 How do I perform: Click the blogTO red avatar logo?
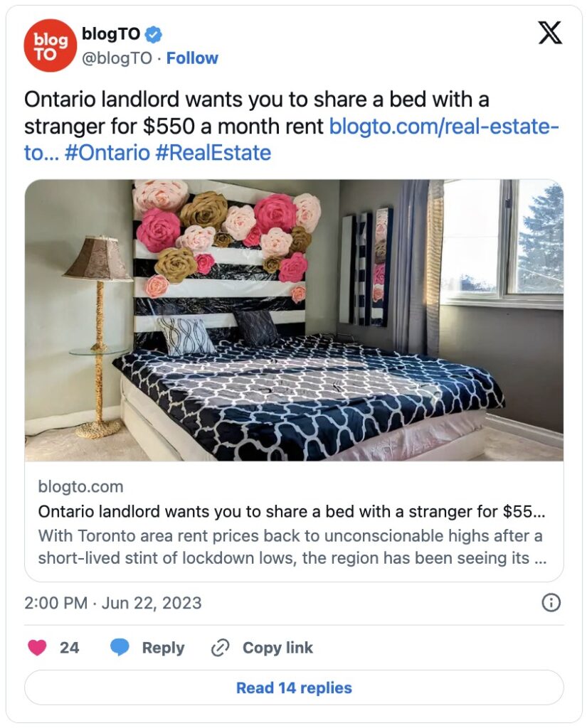[51, 45]
